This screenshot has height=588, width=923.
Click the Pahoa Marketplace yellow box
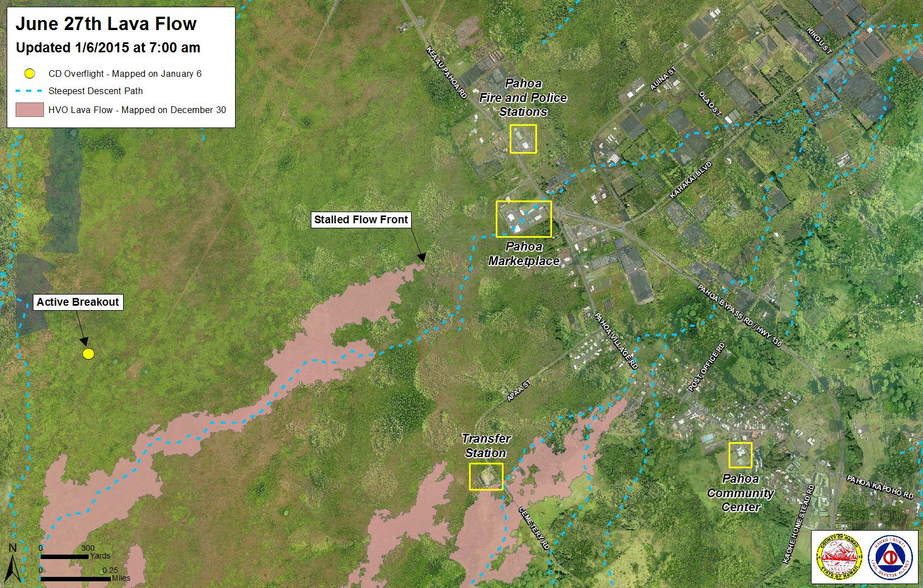524,219
